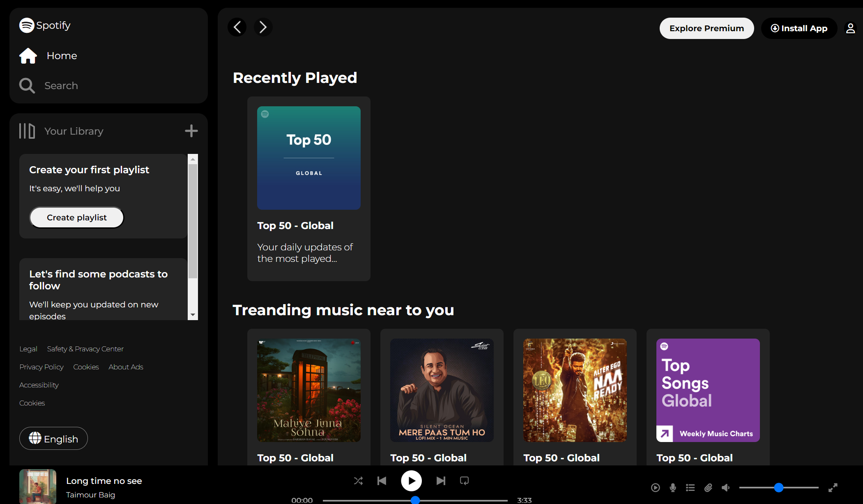Adjust the volume slider handle
Viewport: 863px width, 504px height.
(778, 488)
